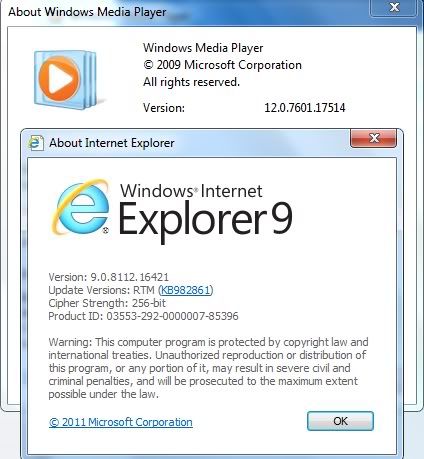The width and height of the screenshot is (424, 459).
Task: Click the small Internet Explorer title bar icon
Action: click(36, 143)
